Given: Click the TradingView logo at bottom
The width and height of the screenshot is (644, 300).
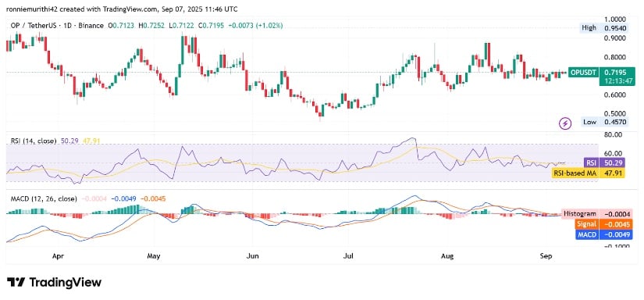Looking at the screenshot, I should 54,282.
